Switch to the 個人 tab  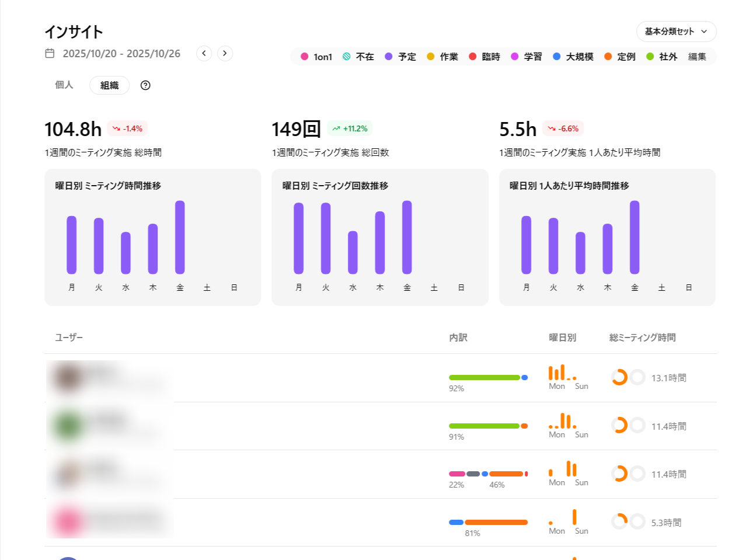(64, 85)
